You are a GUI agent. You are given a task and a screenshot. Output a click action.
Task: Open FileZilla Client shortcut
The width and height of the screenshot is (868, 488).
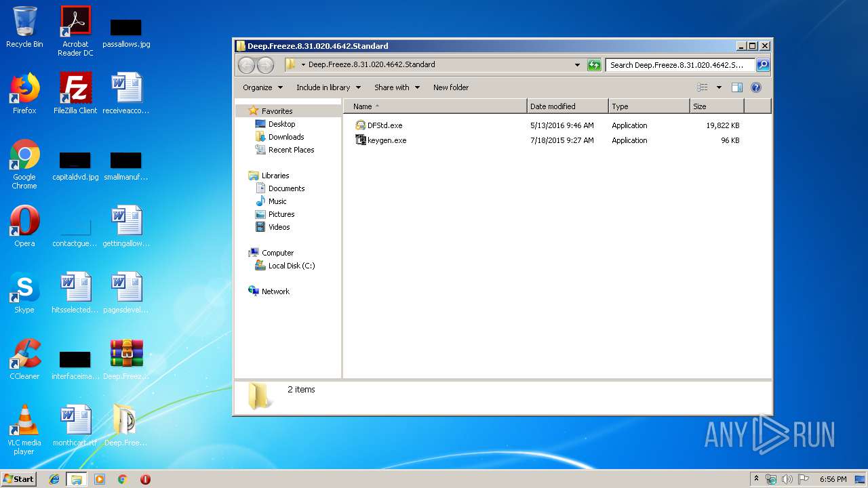(x=75, y=94)
